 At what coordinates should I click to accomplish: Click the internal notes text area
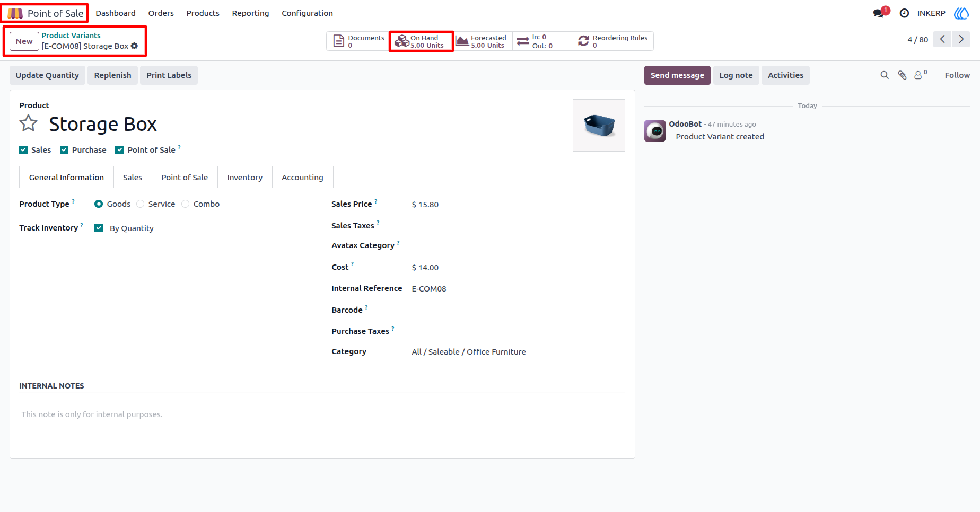[322, 414]
